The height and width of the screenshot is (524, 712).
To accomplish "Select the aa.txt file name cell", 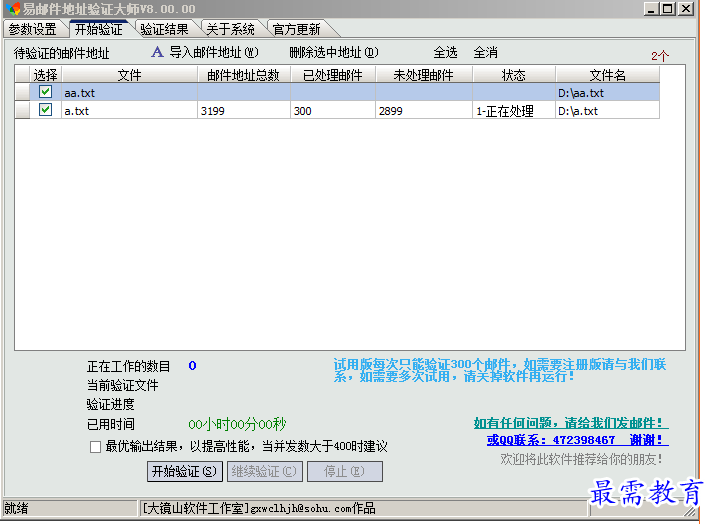I will pos(129,92).
